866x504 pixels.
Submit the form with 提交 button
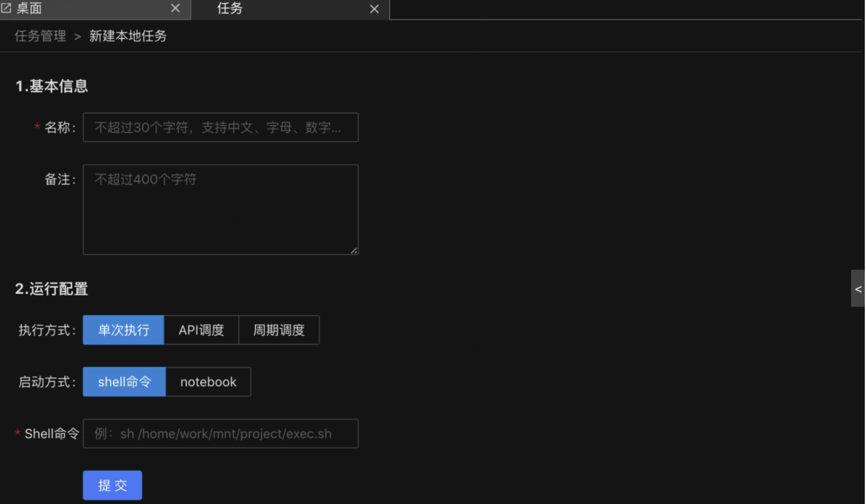click(112, 485)
